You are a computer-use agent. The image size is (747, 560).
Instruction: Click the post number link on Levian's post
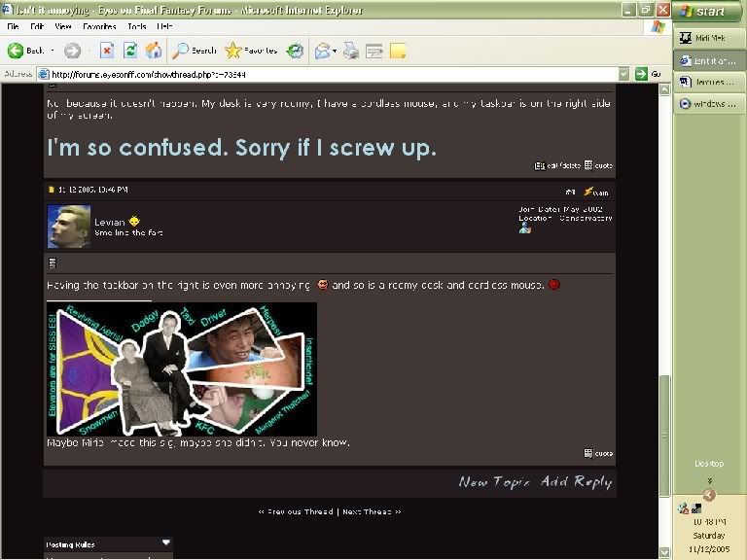(570, 192)
